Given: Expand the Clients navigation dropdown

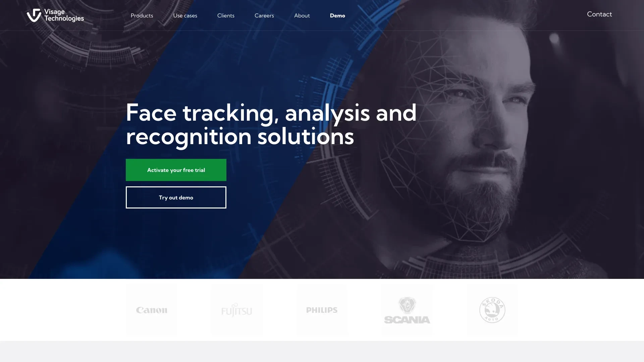Looking at the screenshot, I should (x=226, y=15).
